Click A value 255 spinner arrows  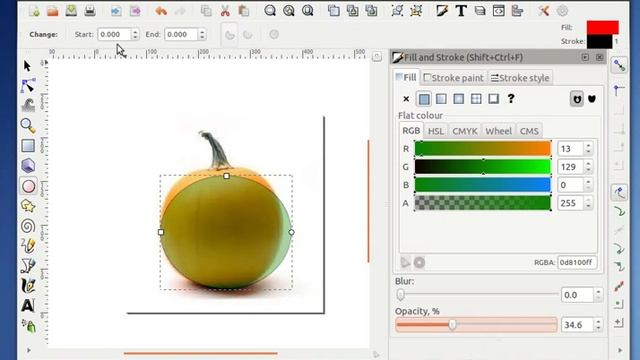588,203
